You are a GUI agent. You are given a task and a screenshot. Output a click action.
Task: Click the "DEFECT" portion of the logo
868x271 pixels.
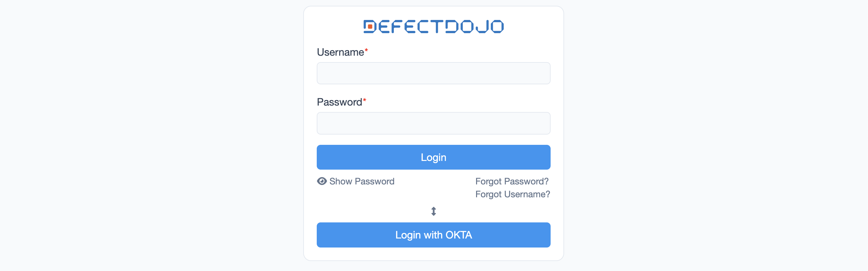tap(404, 26)
